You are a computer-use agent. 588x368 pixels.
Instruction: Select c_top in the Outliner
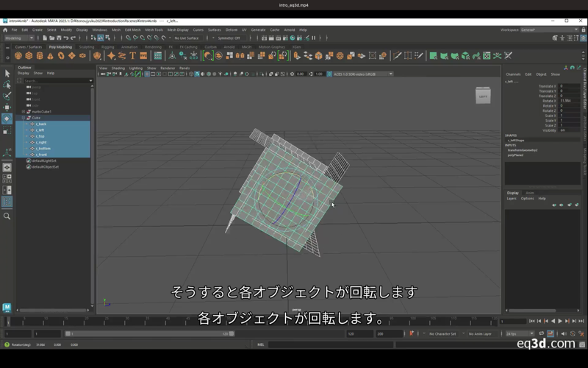tap(40, 136)
